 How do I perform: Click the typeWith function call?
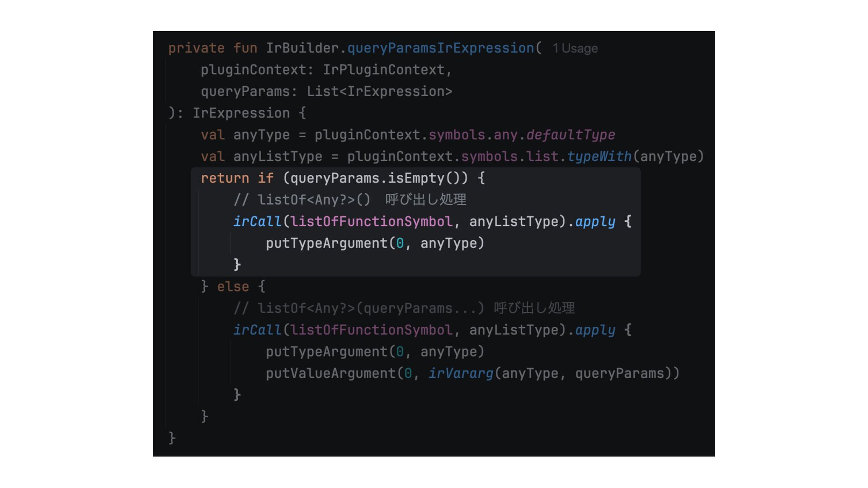click(x=599, y=156)
